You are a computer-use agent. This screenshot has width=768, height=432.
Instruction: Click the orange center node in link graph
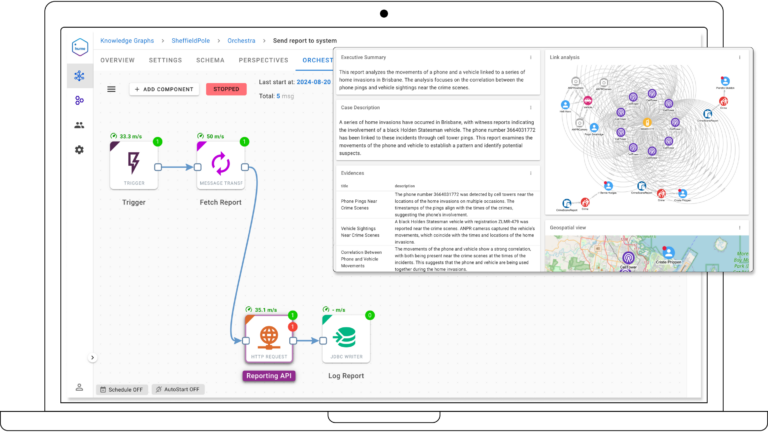[x=647, y=122]
